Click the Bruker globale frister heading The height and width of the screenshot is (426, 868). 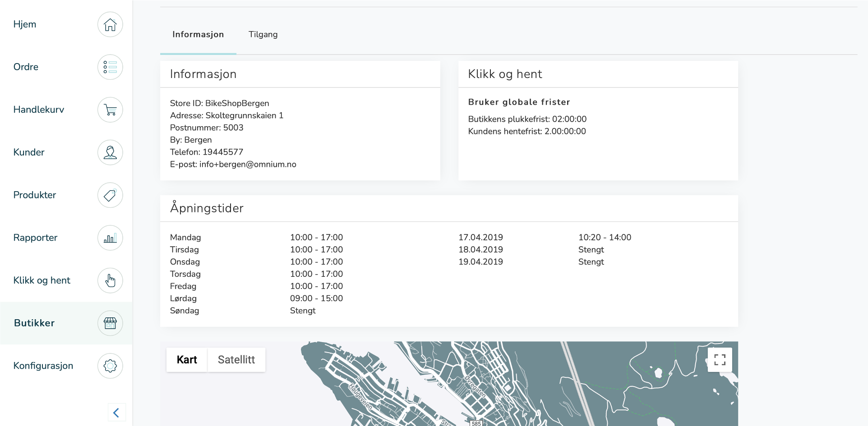519,102
